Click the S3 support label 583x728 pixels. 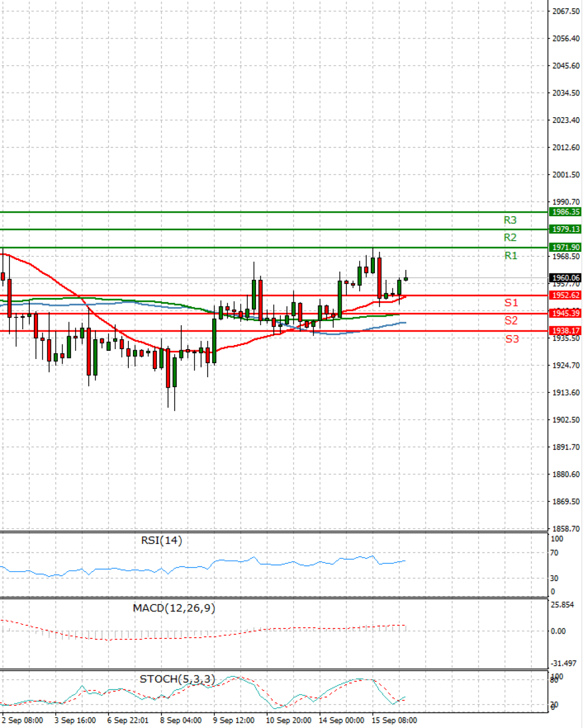(512, 339)
